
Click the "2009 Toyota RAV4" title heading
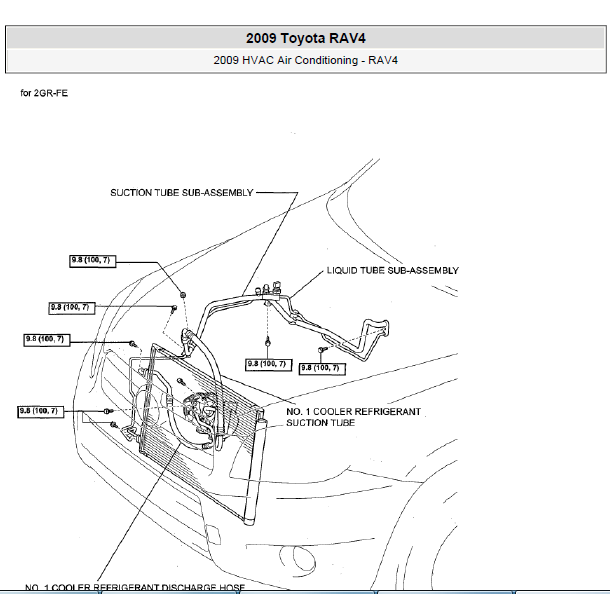305,38
